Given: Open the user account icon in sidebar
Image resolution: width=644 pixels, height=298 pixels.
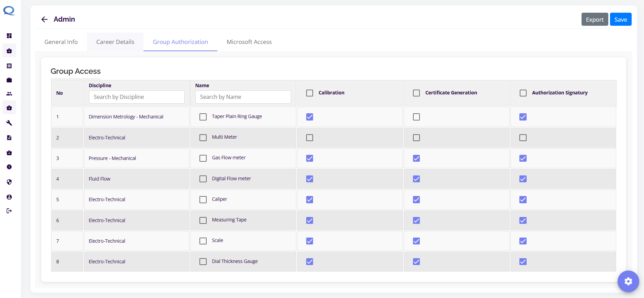Looking at the screenshot, I should 9,197.
